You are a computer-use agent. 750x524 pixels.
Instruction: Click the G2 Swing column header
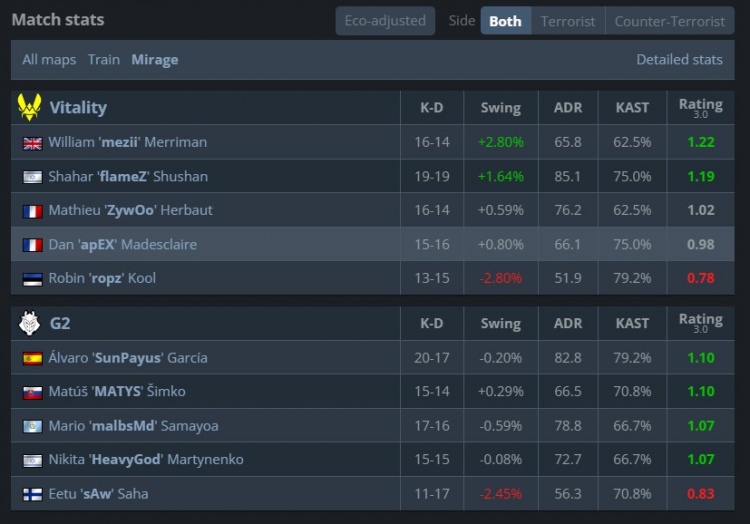(500, 323)
